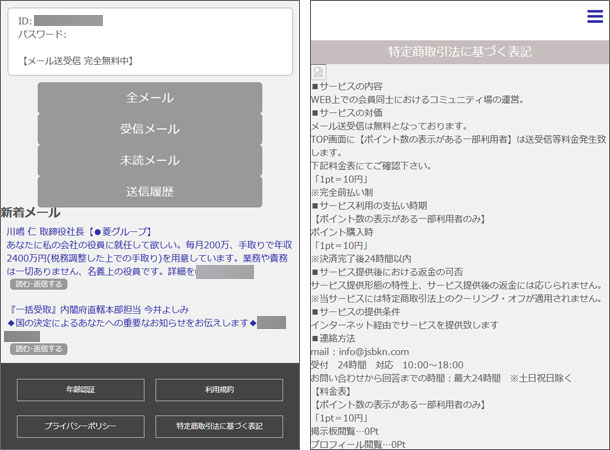Click the redacted ID value field
610x450 pixels.
pos(69,20)
